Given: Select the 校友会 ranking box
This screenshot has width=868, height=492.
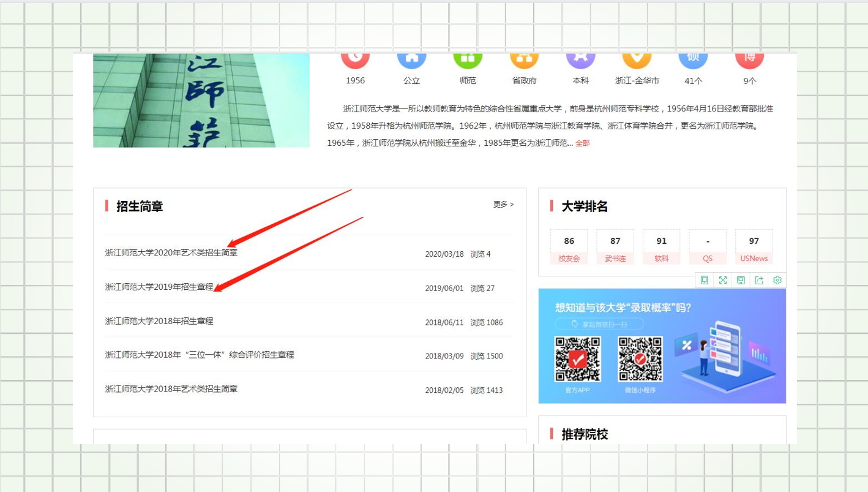Looking at the screenshot, I should (x=569, y=247).
